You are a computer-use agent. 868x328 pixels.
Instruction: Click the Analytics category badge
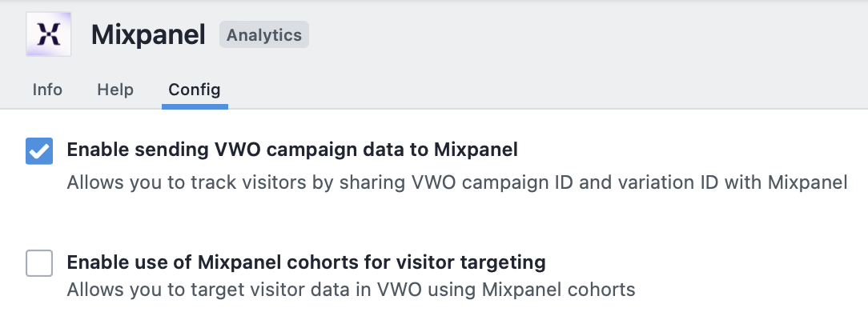264,35
